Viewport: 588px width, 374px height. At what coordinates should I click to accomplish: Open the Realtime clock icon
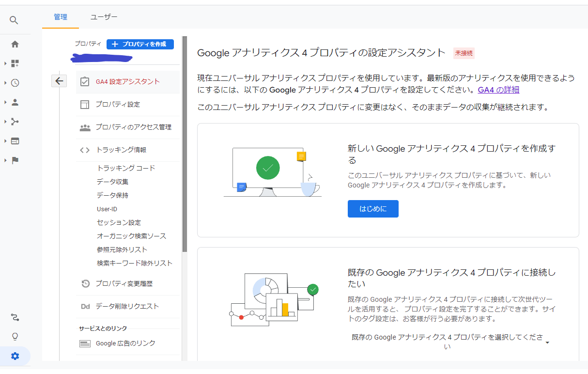(15, 83)
